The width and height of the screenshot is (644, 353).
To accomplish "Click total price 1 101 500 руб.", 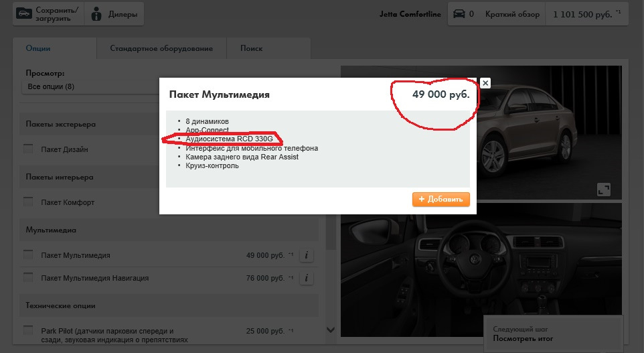I will pyautogui.click(x=586, y=14).
